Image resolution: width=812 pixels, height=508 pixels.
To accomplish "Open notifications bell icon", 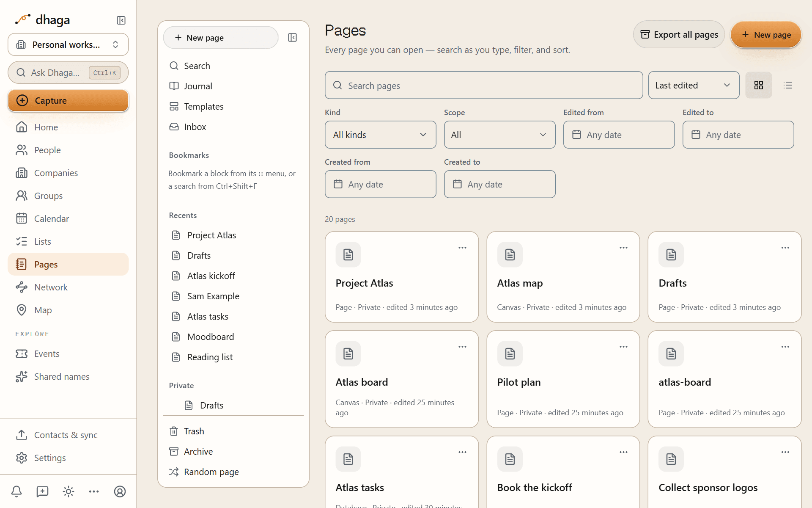I will coord(16,491).
